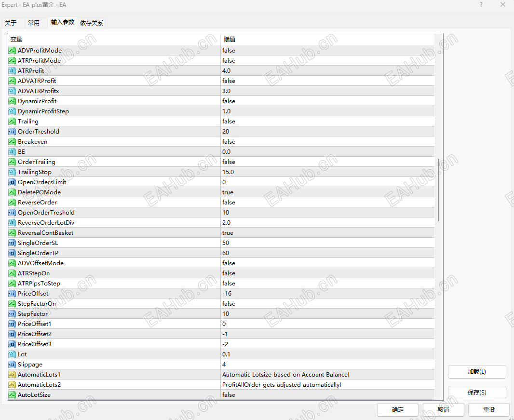This screenshot has height=420, width=514.
Task: Click the numeric type icon next to ATRProfit
Action: pos(12,70)
